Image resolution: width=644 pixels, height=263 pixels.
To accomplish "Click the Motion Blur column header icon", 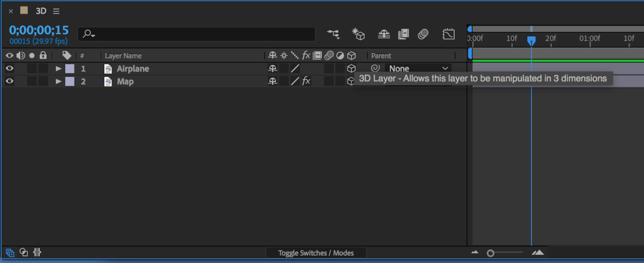I will pos(329,55).
